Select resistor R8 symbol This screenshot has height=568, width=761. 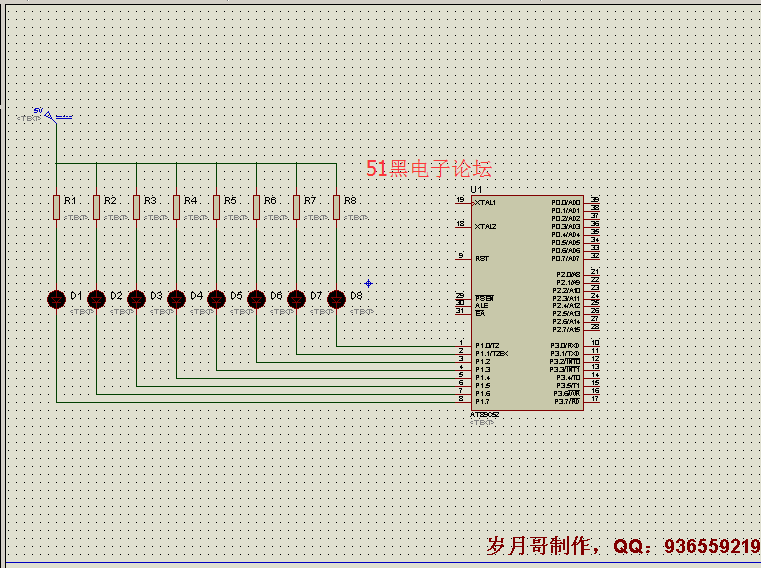(336, 207)
